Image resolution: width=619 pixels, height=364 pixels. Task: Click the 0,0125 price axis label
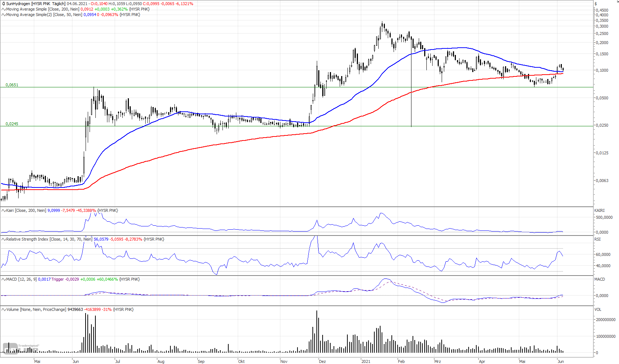coord(602,153)
